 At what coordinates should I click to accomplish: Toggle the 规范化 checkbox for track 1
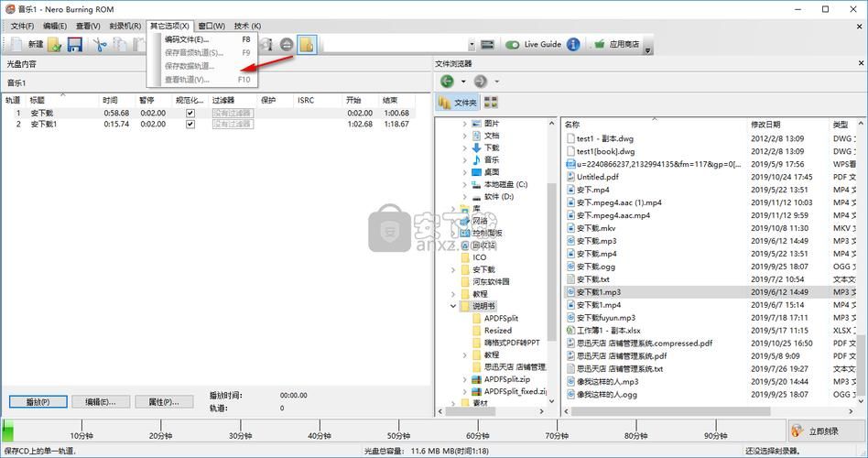click(190, 113)
